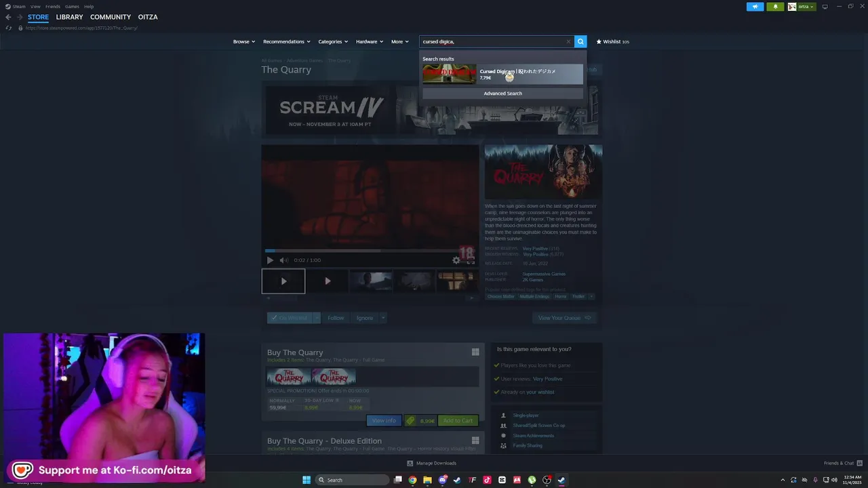Toggle the On Wishlist checkbox button
This screenshot has width=868, height=488.
pos(290,318)
